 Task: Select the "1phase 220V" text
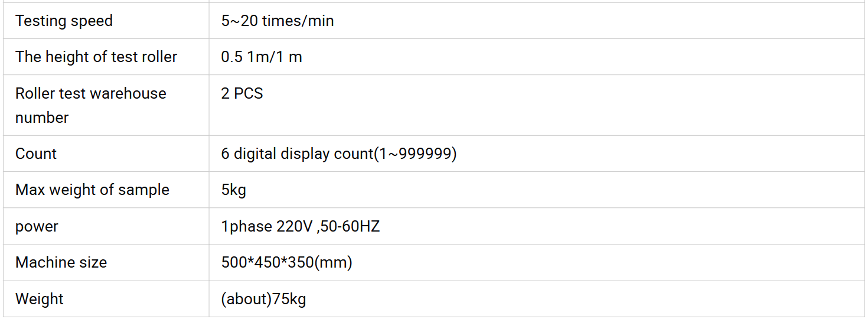point(267,227)
